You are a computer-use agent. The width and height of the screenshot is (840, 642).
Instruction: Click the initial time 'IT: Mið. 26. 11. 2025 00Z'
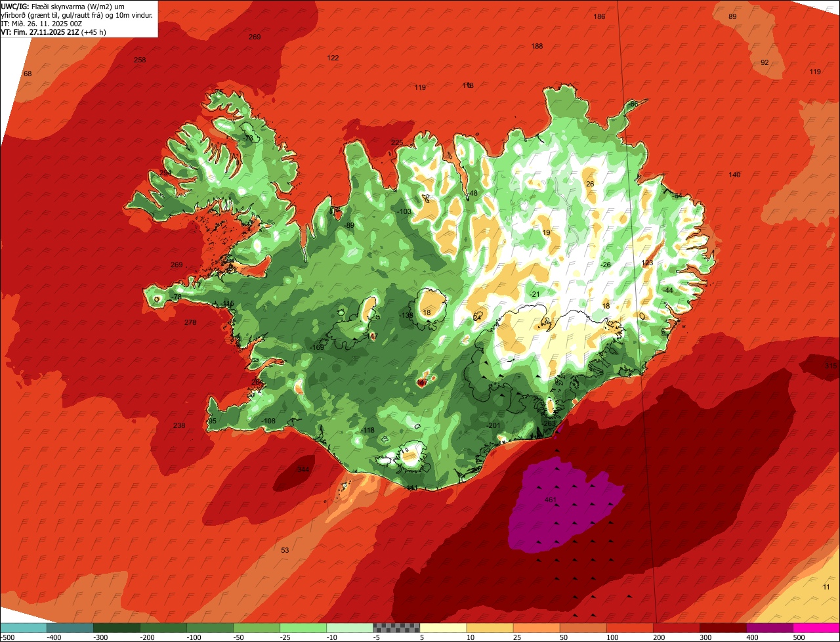coord(41,24)
